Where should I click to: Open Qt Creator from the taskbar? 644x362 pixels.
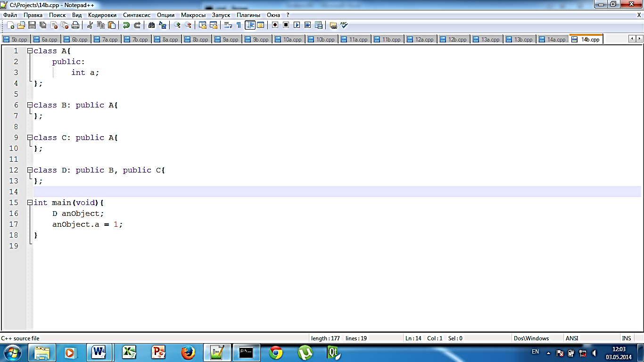tap(334, 353)
